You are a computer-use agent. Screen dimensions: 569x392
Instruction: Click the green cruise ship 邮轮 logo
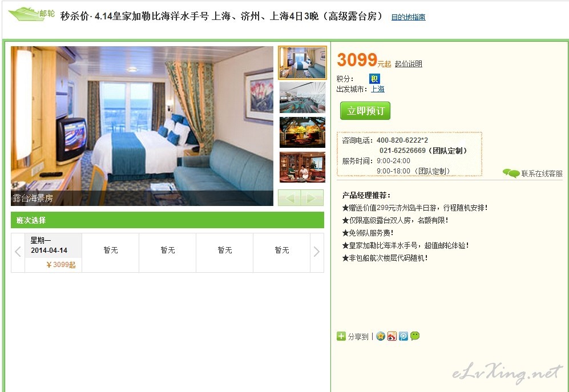(x=31, y=14)
